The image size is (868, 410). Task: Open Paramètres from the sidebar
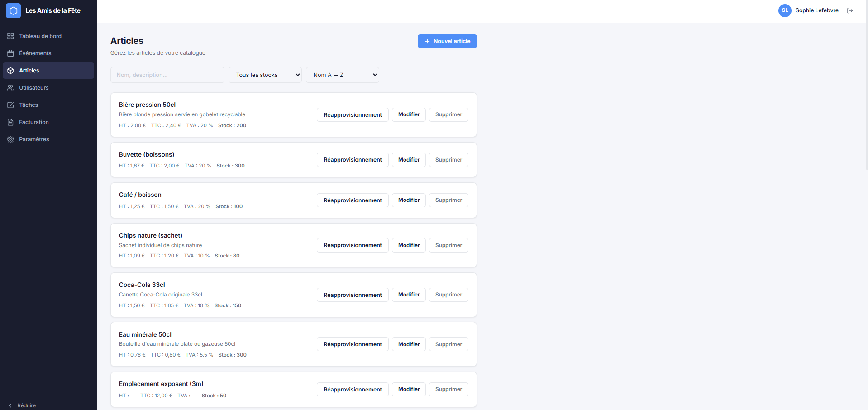[48, 139]
